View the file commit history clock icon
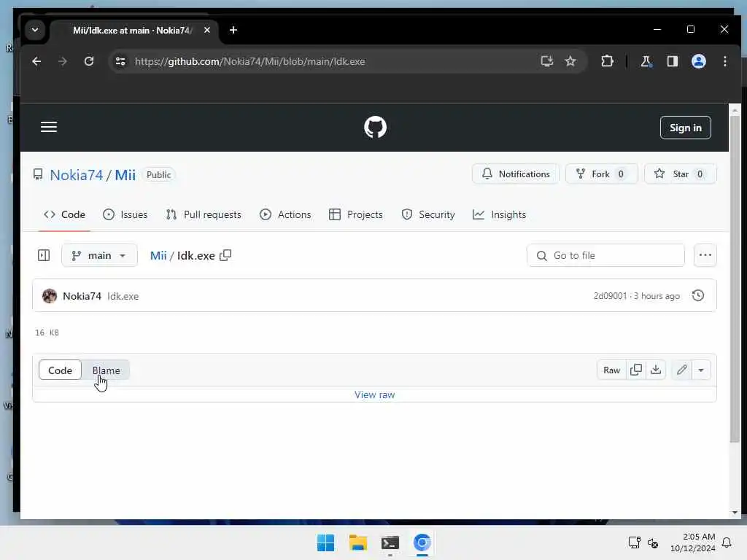747x560 pixels. [698, 296]
